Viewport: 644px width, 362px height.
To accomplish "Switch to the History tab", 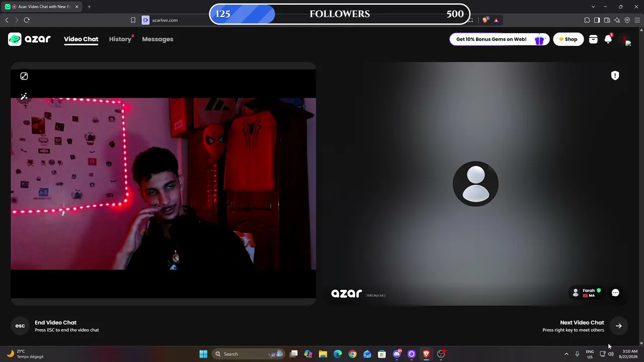I will tap(120, 39).
